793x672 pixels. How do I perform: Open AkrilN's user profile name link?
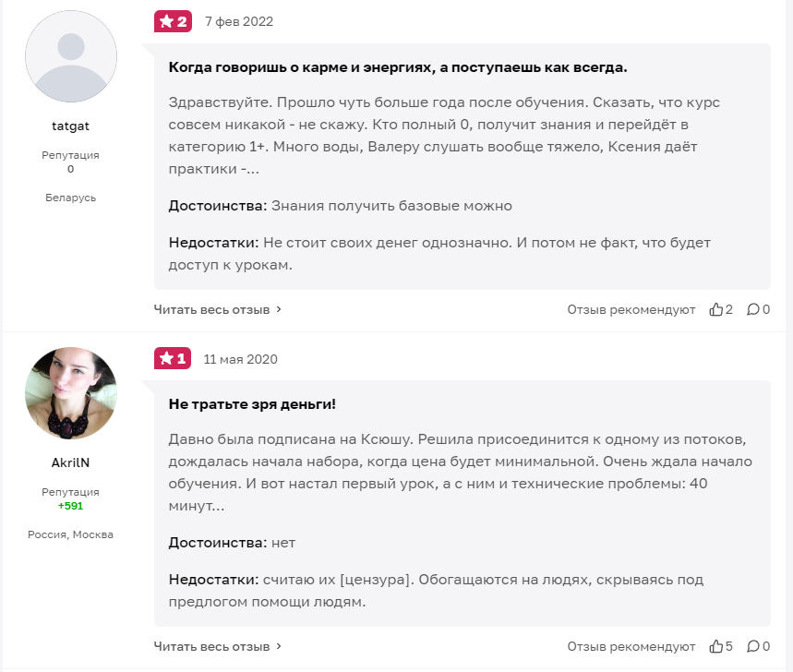pos(70,462)
